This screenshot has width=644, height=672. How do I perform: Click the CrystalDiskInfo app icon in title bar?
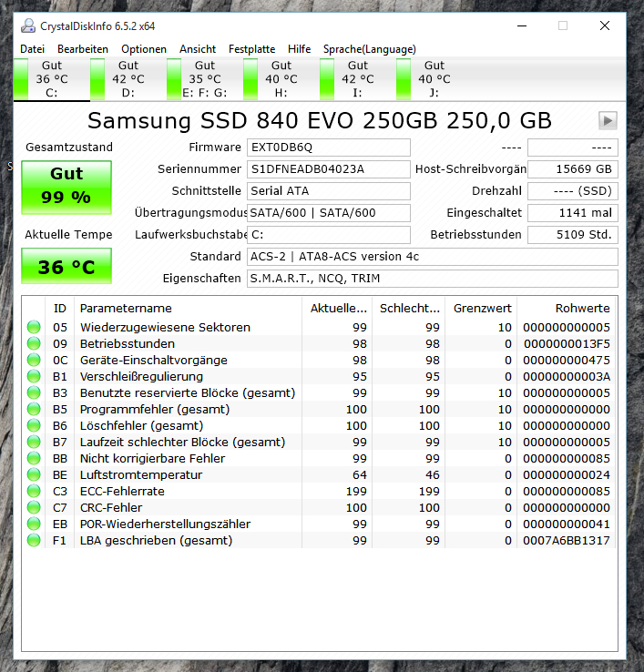coord(28,26)
